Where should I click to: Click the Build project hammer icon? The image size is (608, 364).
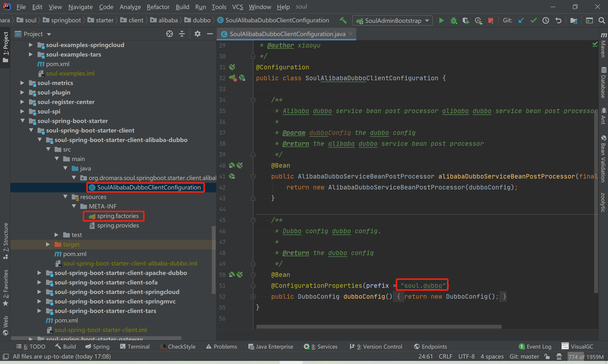point(343,20)
